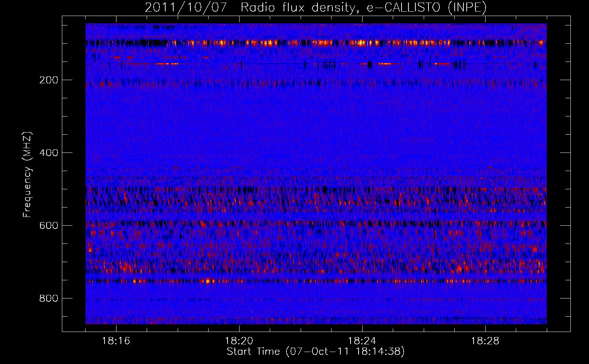Click the 800 frequency tick label
This screenshot has height=364, width=589.
[48, 298]
